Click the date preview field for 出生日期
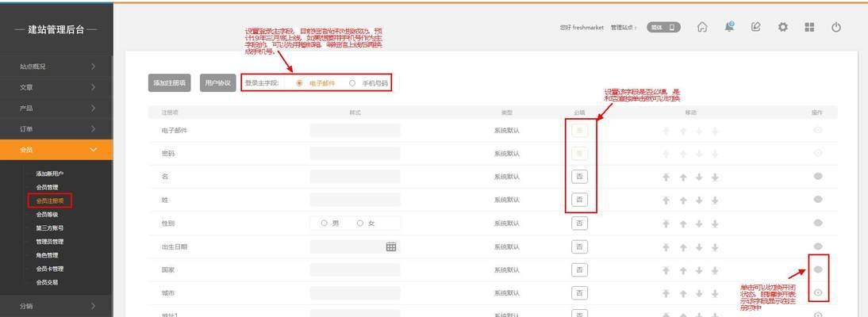The height and width of the screenshot is (317, 868). pos(355,246)
